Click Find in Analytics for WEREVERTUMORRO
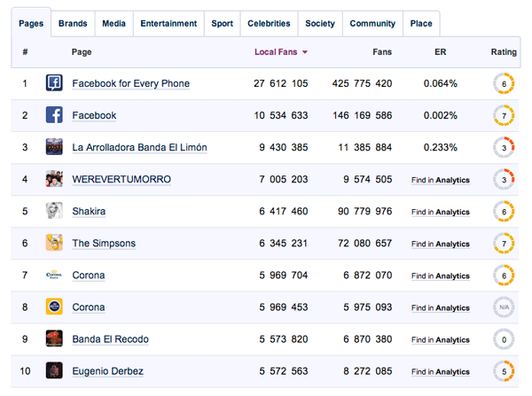This screenshot has width=532, height=396. [x=441, y=180]
